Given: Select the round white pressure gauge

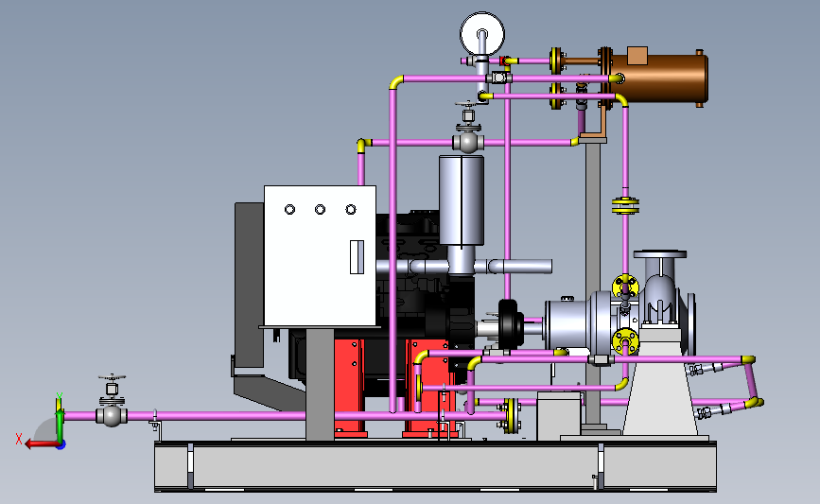Looking at the screenshot, I should click(x=482, y=33).
